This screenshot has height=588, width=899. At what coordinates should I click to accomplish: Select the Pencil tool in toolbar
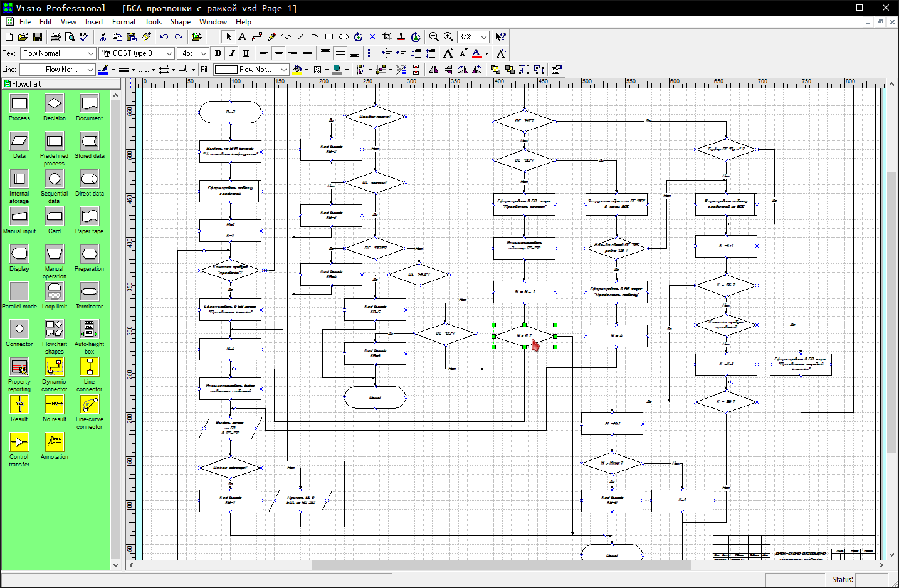tap(271, 37)
